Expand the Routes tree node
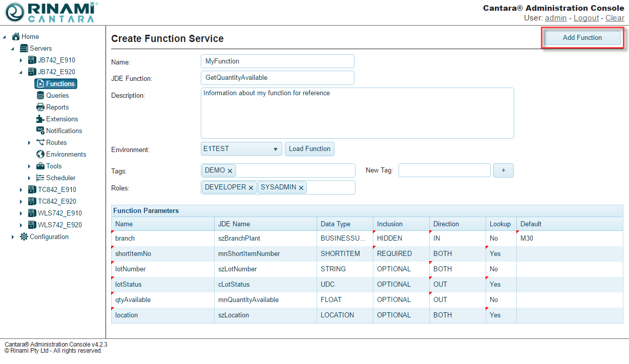 (x=29, y=143)
